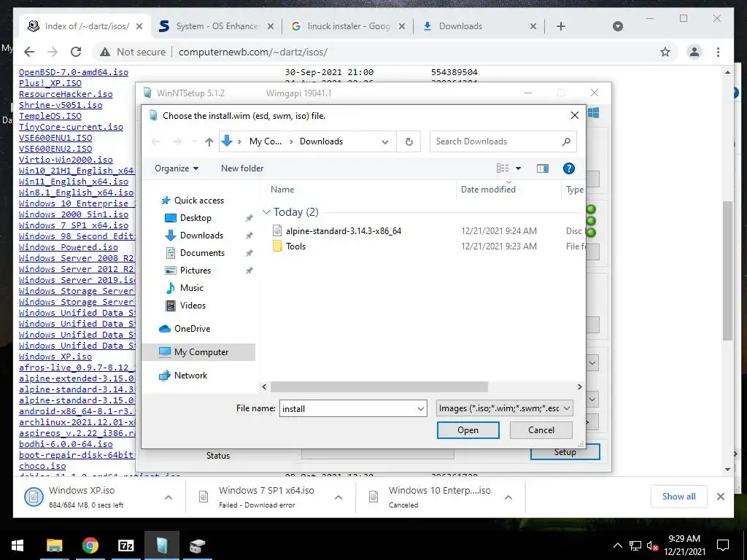
Task: Go to Desktop in navigation pane
Action: pos(196,218)
